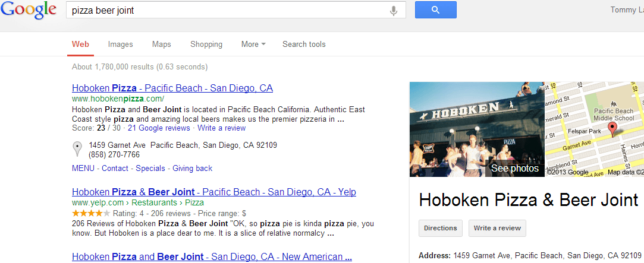Click the Yelp star rating icons
This screenshot has height=263, width=644.
click(91, 213)
